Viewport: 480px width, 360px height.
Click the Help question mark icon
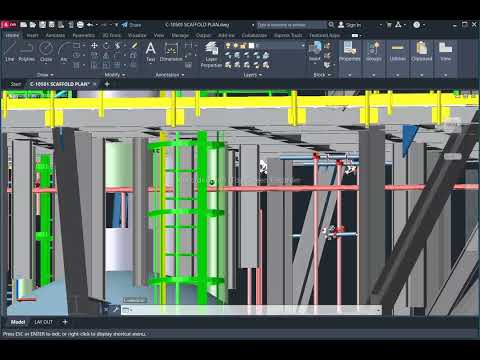[417, 25]
